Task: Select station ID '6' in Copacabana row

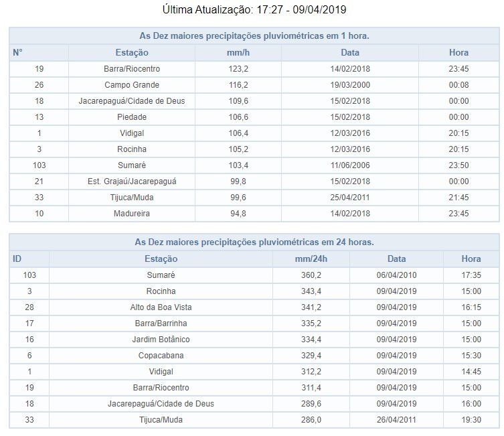Action: pyautogui.click(x=29, y=356)
